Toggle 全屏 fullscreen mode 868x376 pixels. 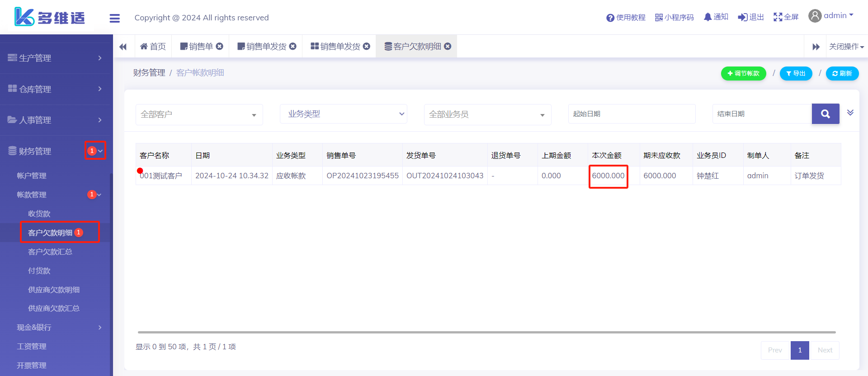pyautogui.click(x=778, y=17)
